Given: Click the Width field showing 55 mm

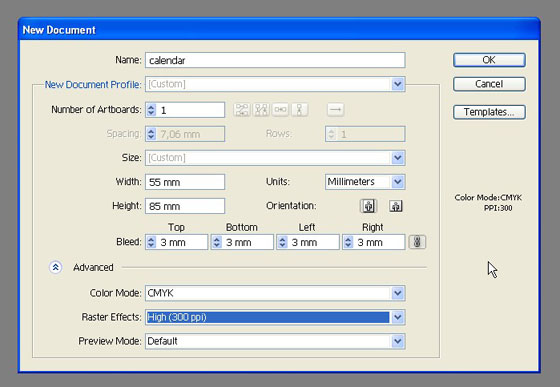Looking at the screenshot, I should (185, 182).
